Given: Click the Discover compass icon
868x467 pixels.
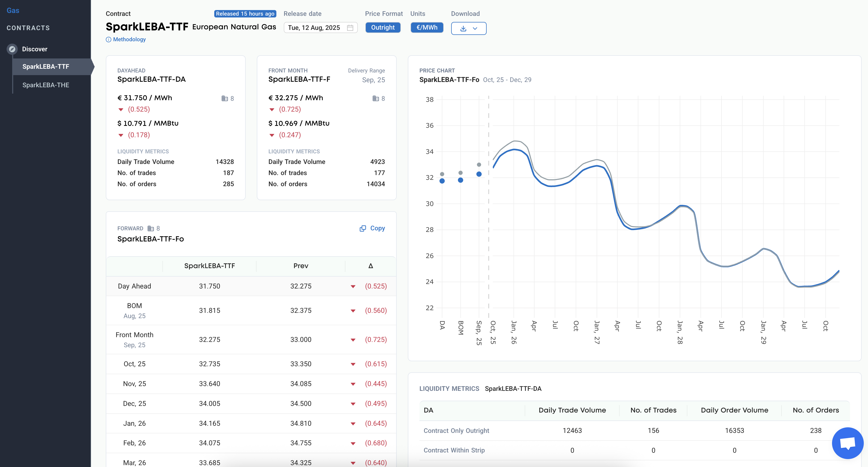Looking at the screenshot, I should (12, 49).
